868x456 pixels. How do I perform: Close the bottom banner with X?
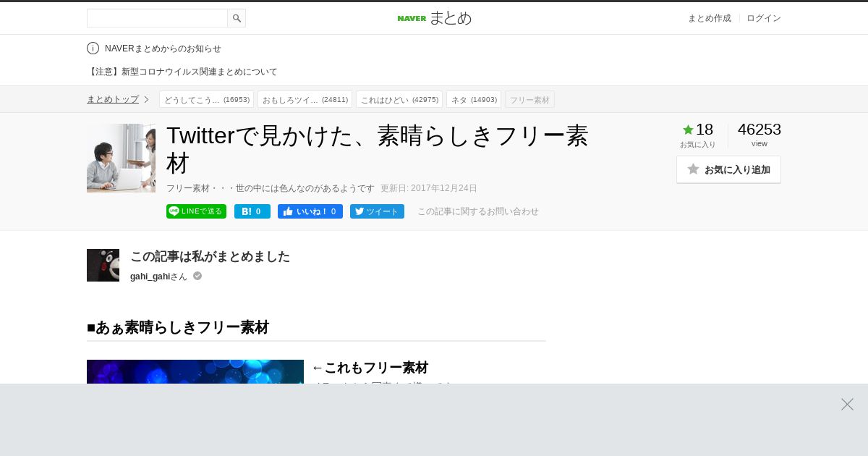point(847,404)
